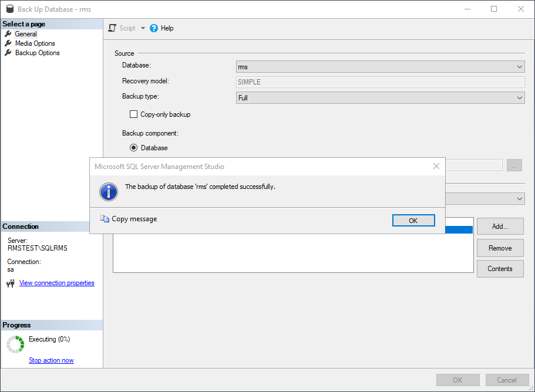Select the highlighted blue destination row
The width and height of the screenshot is (535, 392).
tap(459, 230)
